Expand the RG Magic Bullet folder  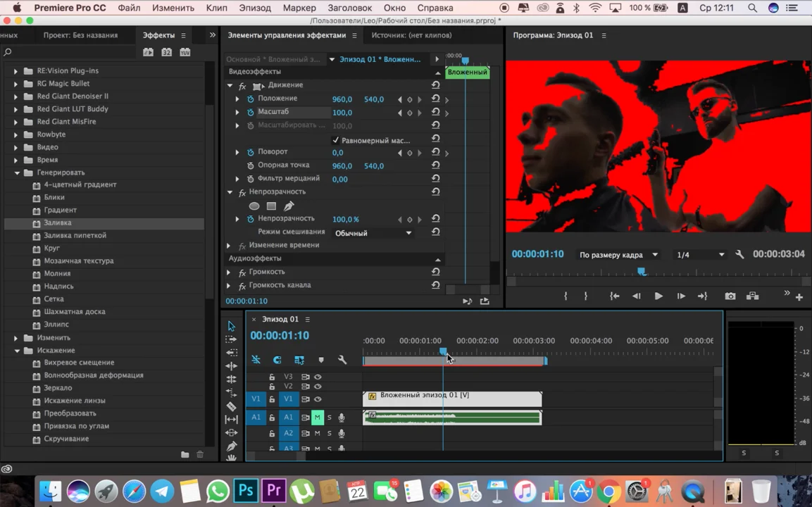[15, 83]
